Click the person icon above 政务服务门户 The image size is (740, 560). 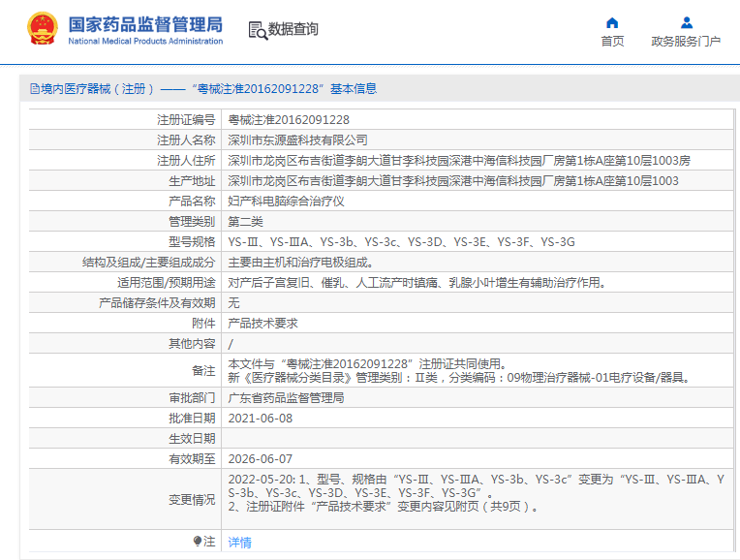686,22
